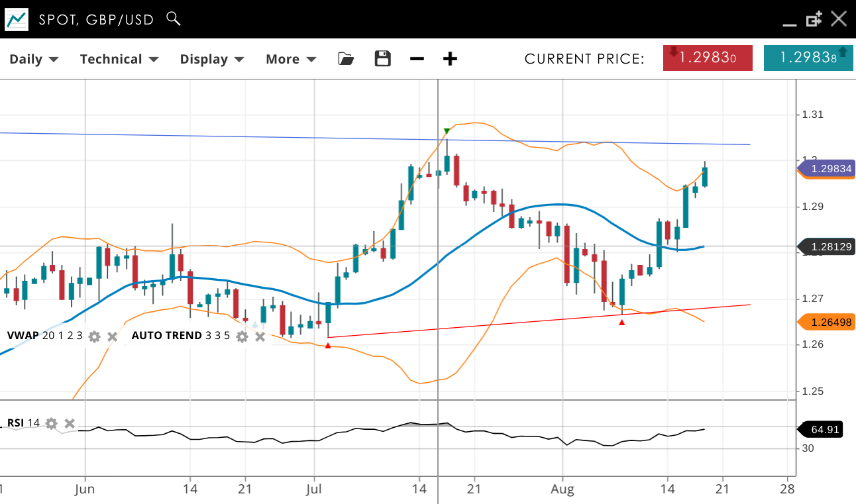Save chart with floppy disk icon
856x504 pixels.
(x=382, y=59)
